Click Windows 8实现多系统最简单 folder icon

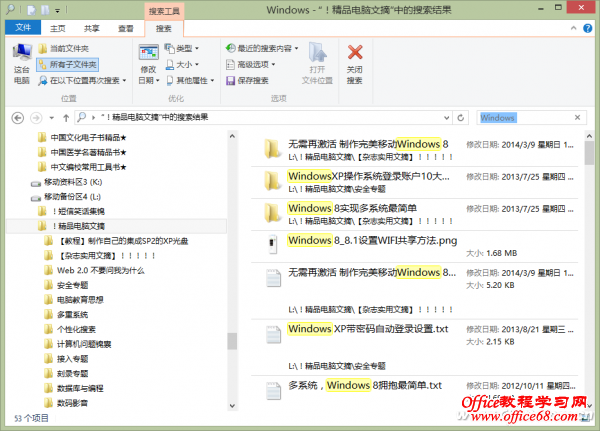click(272, 213)
